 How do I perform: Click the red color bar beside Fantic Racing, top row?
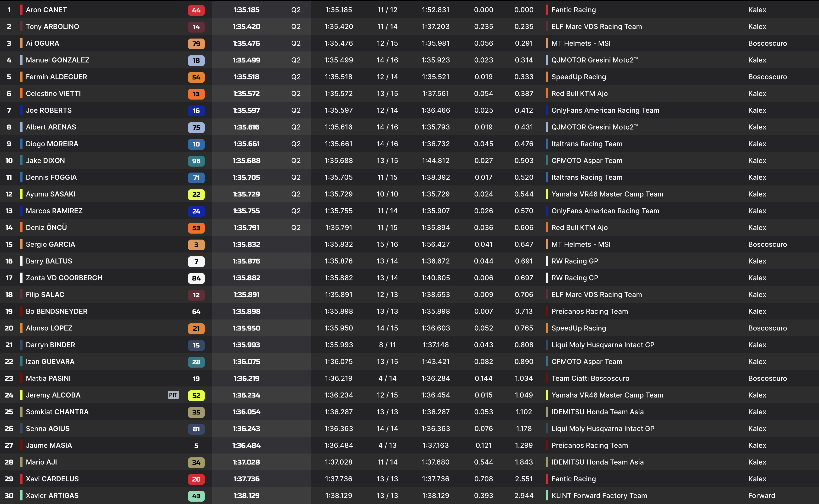click(x=547, y=10)
